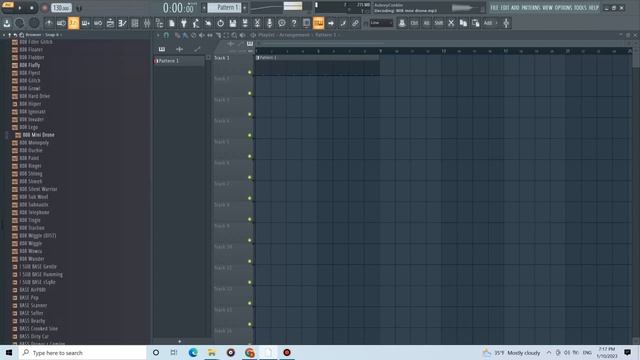640x360 pixels.
Task: Mute Track 1 using its green dot
Action: [250, 72]
